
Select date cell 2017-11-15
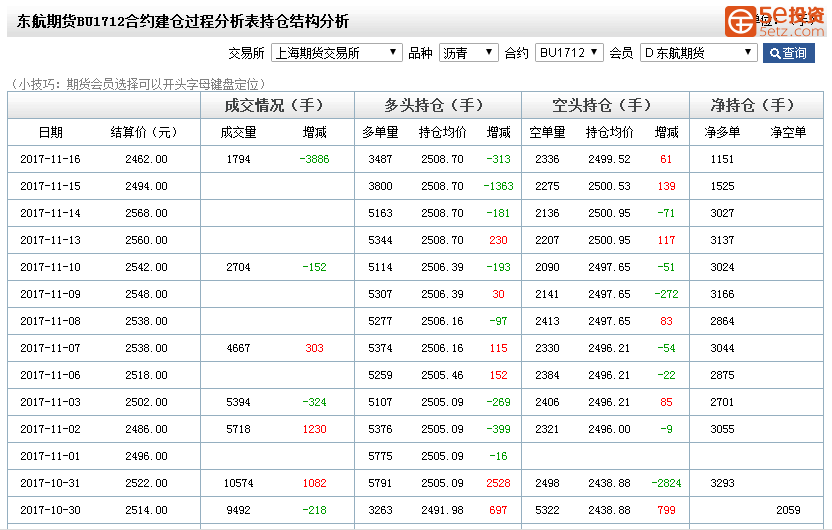pyautogui.click(x=50, y=186)
